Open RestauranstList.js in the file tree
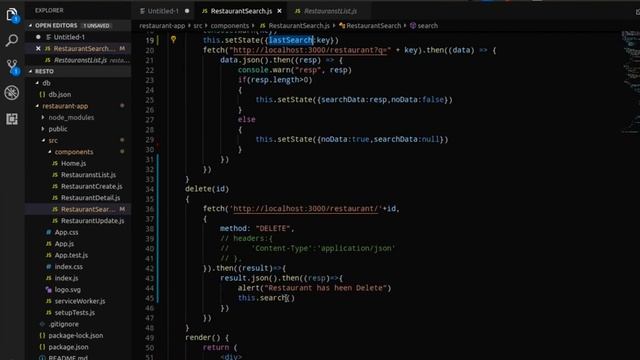The width and height of the screenshot is (640, 360). point(88,175)
